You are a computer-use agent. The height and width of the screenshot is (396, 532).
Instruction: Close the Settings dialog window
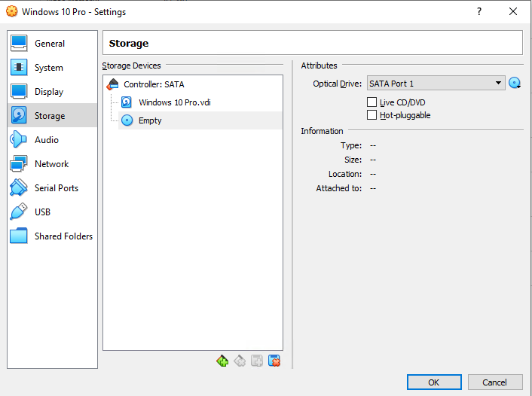click(513, 11)
